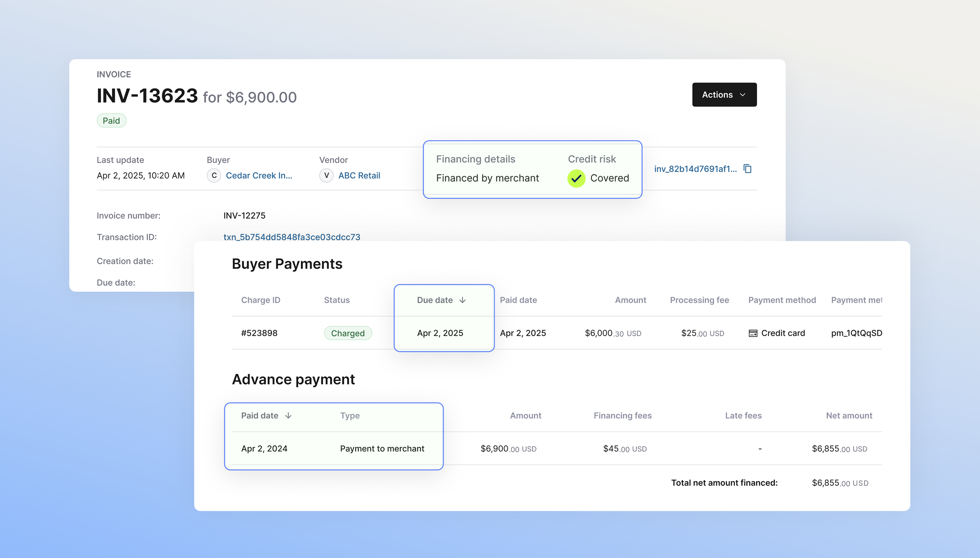Screen dimensions: 980x558
Task: Click the truncated inv_82b14d7691af1 ID link
Action: click(695, 169)
